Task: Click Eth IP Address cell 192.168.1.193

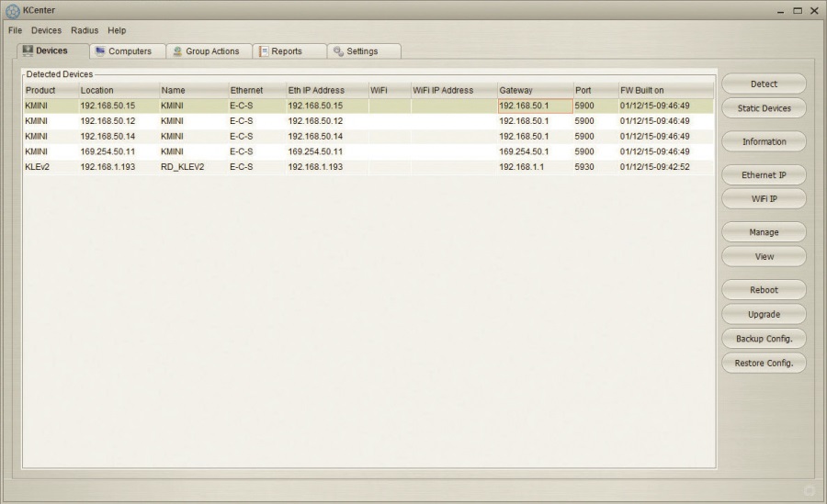Action: point(327,166)
